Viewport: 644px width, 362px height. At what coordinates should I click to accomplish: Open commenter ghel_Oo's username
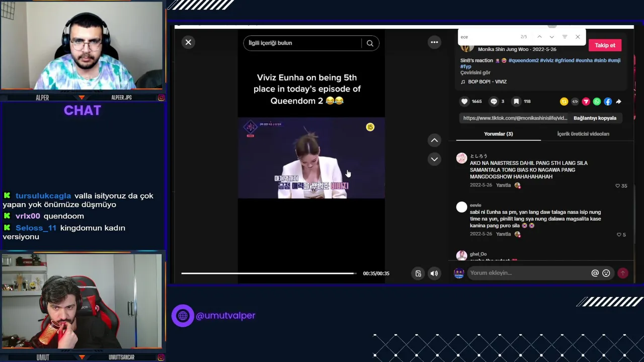coord(478,254)
